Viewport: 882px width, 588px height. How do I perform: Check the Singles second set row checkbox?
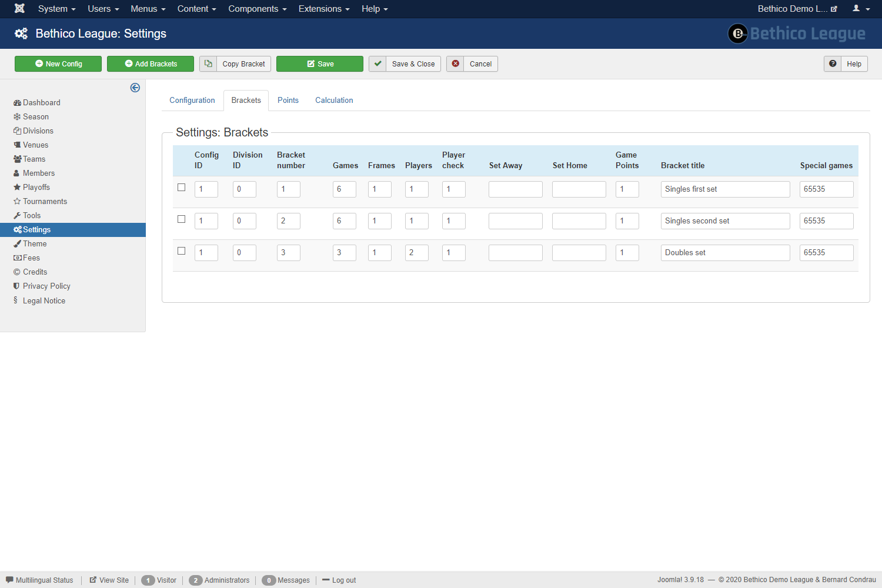[x=182, y=219]
